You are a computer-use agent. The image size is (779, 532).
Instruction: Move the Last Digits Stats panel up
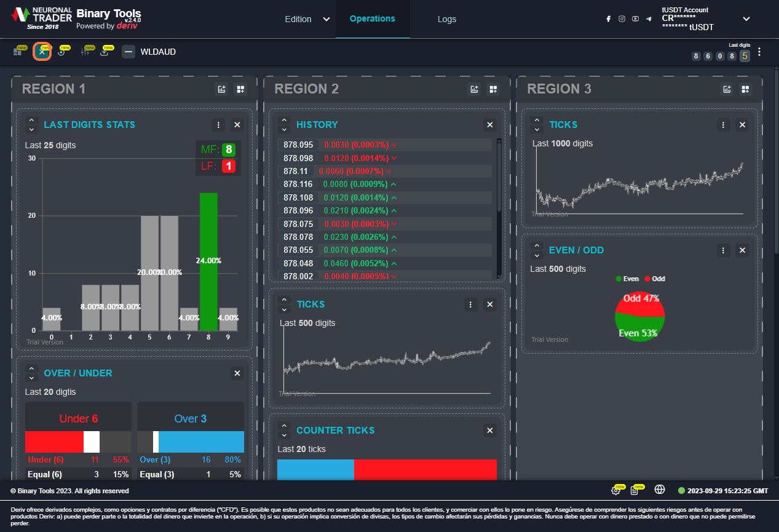32,121
